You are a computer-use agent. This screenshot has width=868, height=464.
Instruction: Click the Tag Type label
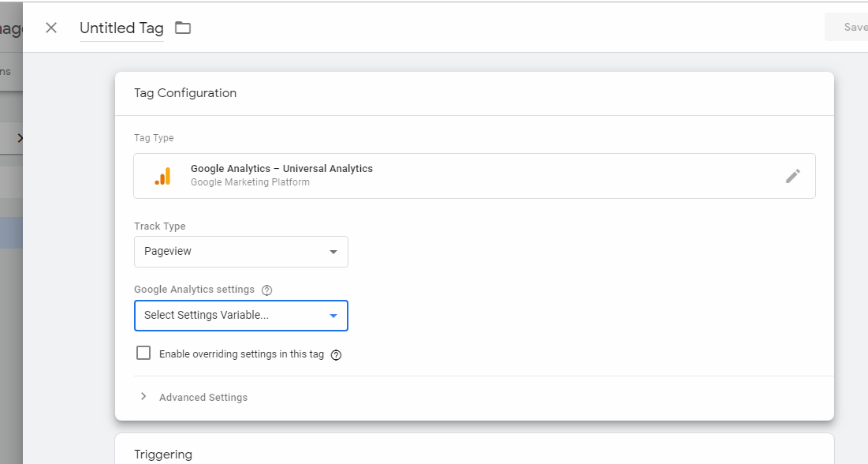[154, 138]
